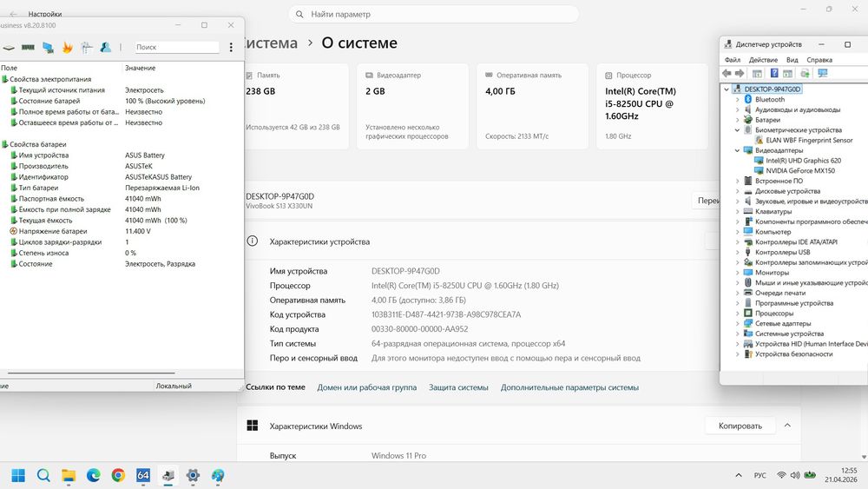Select NVIDIA GeForce MX150 device
This screenshot has width=868, height=489.
(x=800, y=170)
